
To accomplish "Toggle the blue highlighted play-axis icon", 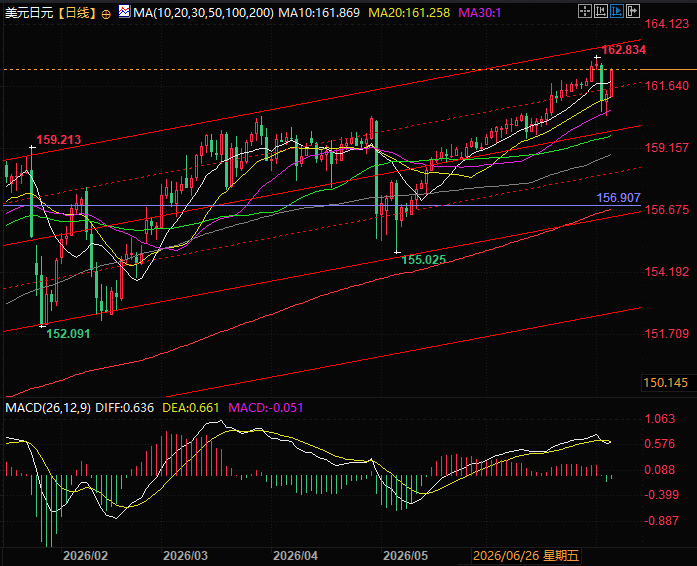I will coord(617,11).
